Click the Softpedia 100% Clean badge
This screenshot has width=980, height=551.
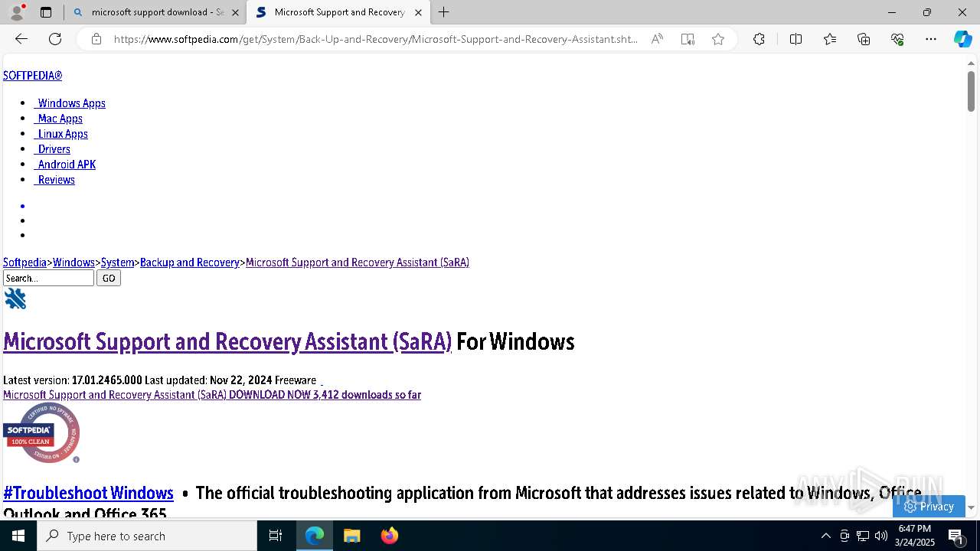tap(41, 432)
